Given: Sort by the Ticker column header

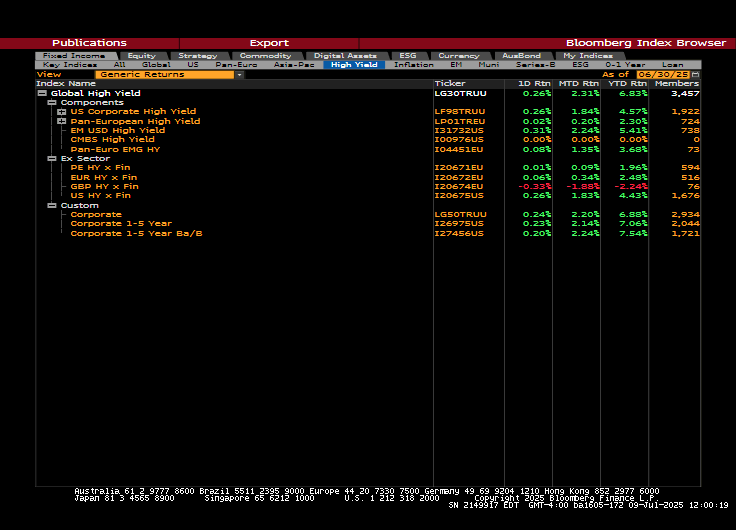Looking at the screenshot, I should tap(450, 84).
